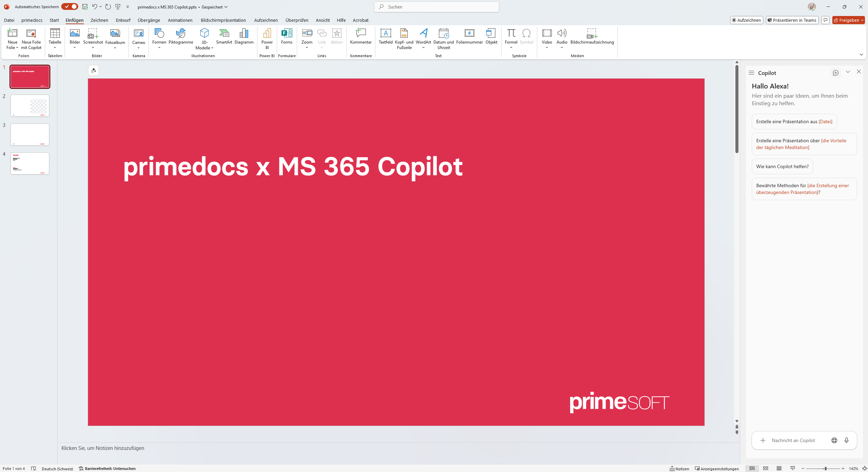
Task: Collapse the ribbon via the chevron
Action: 861,54
